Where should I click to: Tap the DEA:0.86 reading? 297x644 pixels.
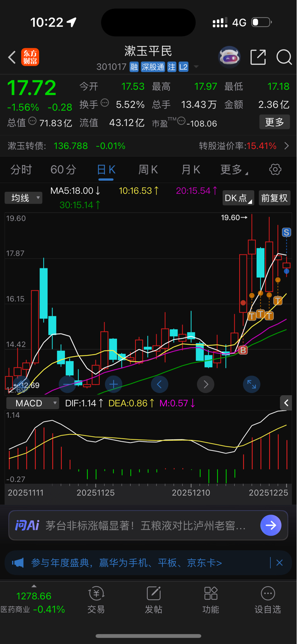point(132,403)
